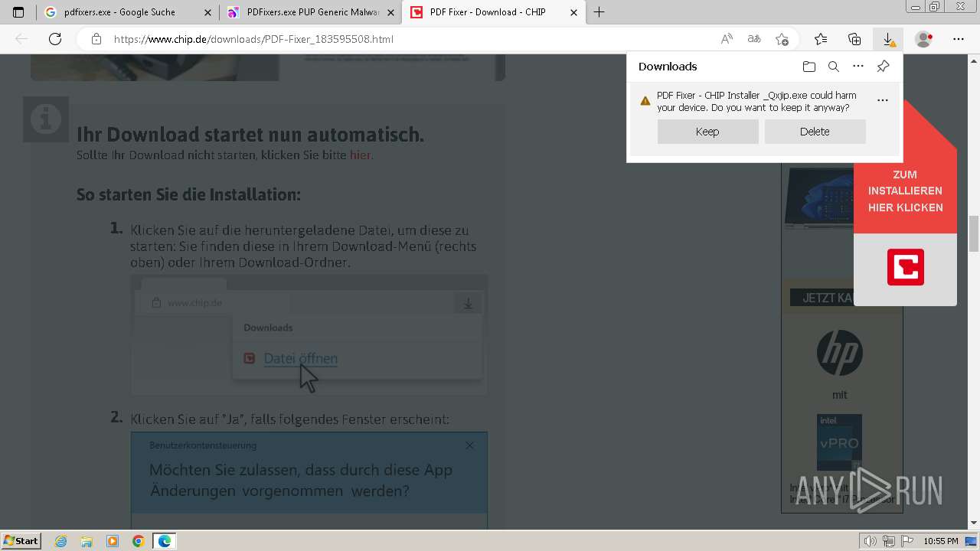Click the 'Ihr Download startet nun automatisch' heading
Viewport: 980px width, 551px height.
[x=250, y=135]
